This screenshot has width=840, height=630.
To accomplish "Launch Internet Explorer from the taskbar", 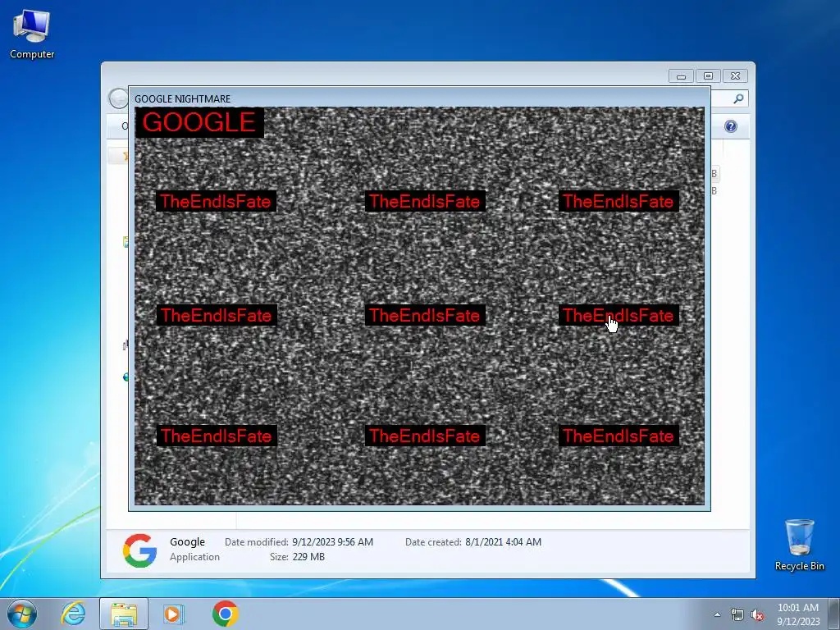I will pos(73,614).
